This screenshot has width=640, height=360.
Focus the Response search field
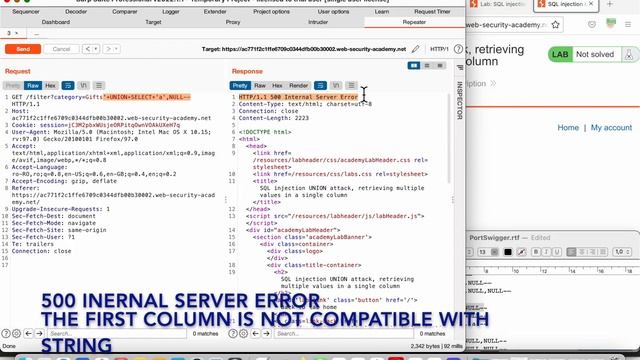coord(344,333)
